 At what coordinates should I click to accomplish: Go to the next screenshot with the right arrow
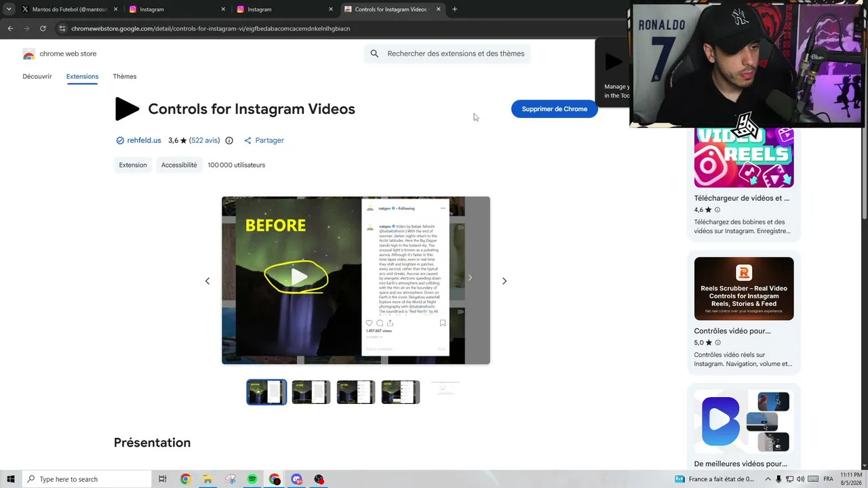(504, 281)
